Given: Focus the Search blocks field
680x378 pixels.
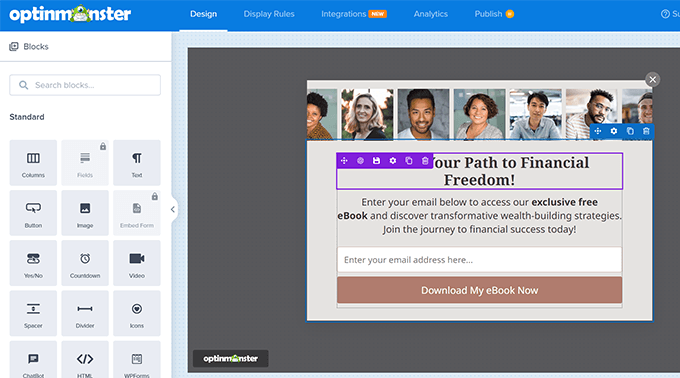Looking at the screenshot, I should pyautogui.click(x=85, y=85).
